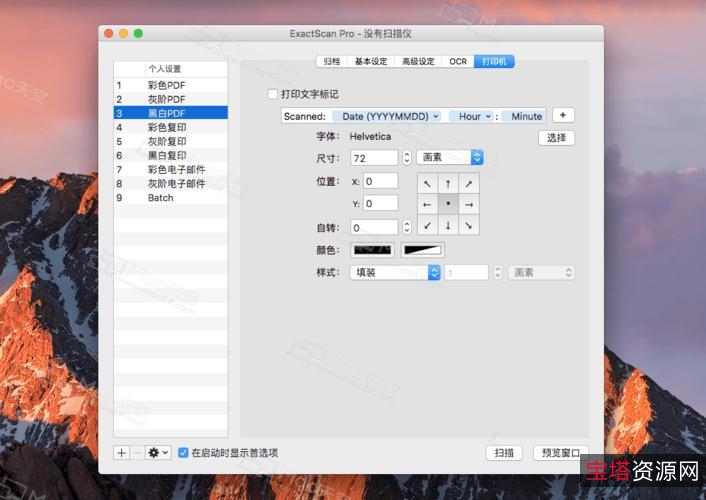Select the 打印机 tab

[x=494, y=61]
